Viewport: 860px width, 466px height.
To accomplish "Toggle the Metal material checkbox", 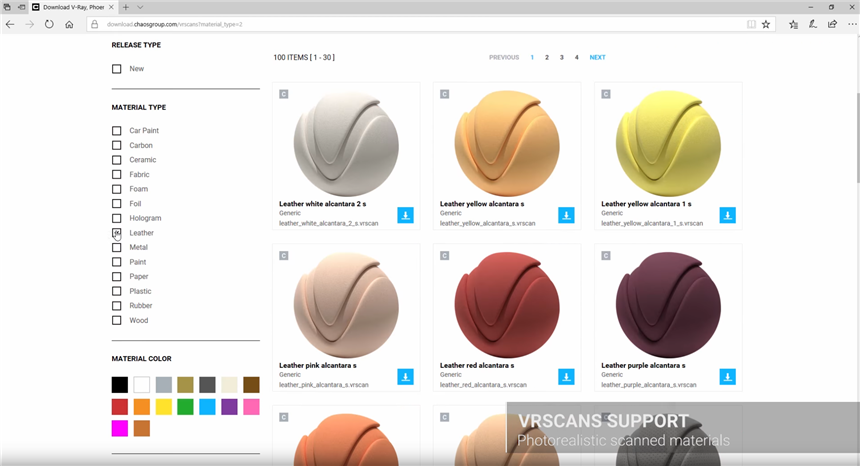I will click(x=117, y=248).
